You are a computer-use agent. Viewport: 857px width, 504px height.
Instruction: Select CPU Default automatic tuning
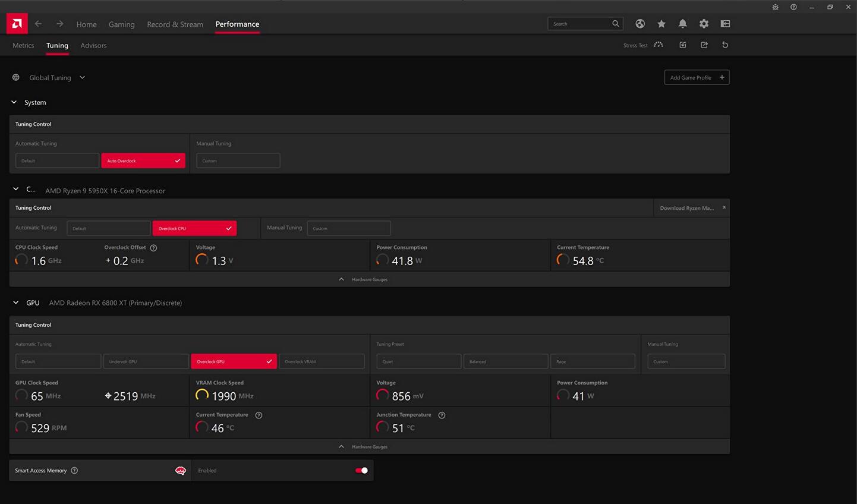tap(109, 228)
